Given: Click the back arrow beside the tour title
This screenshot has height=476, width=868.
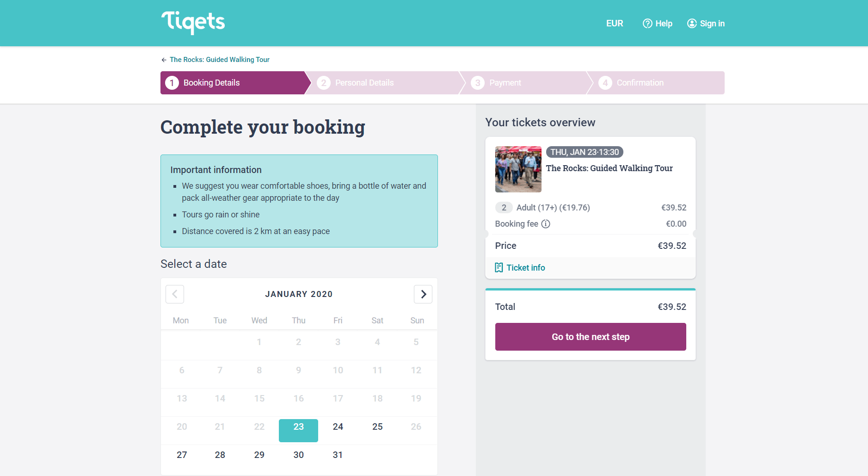Looking at the screenshot, I should click(164, 60).
